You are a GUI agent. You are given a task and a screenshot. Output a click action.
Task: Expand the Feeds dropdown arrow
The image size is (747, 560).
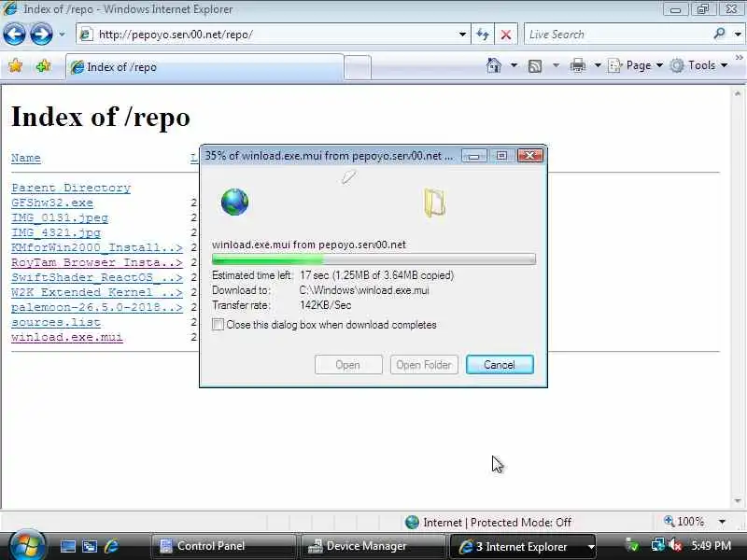pyautogui.click(x=556, y=65)
